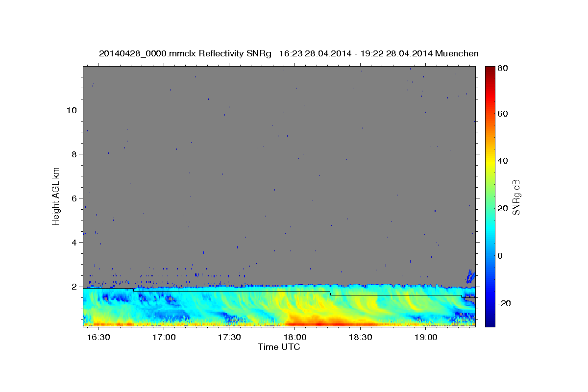Click the 17:30 time tick label
588x392 pixels.
[x=229, y=338]
